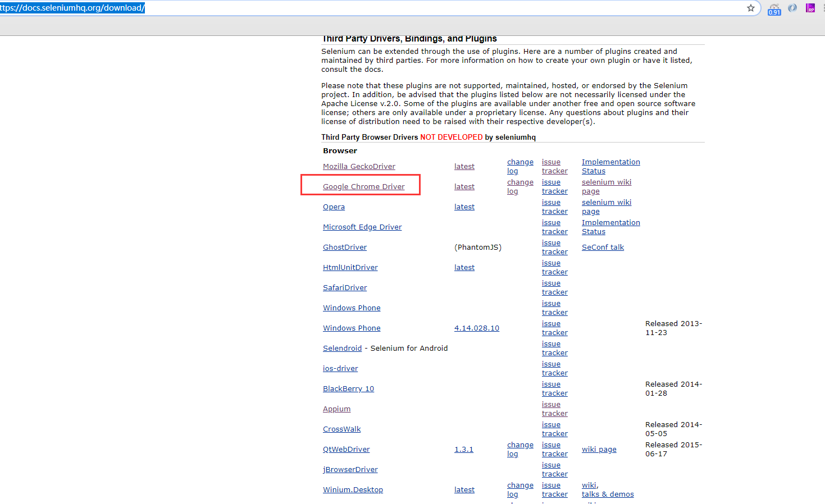Bookmark this page with the star icon
The width and height of the screenshot is (825, 504).
pos(750,8)
